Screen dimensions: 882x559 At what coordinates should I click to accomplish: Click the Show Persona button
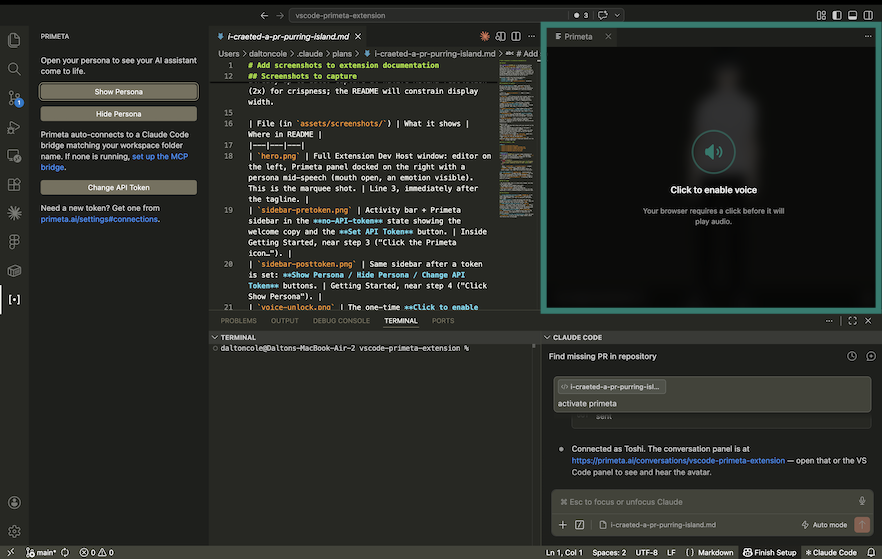tap(119, 92)
